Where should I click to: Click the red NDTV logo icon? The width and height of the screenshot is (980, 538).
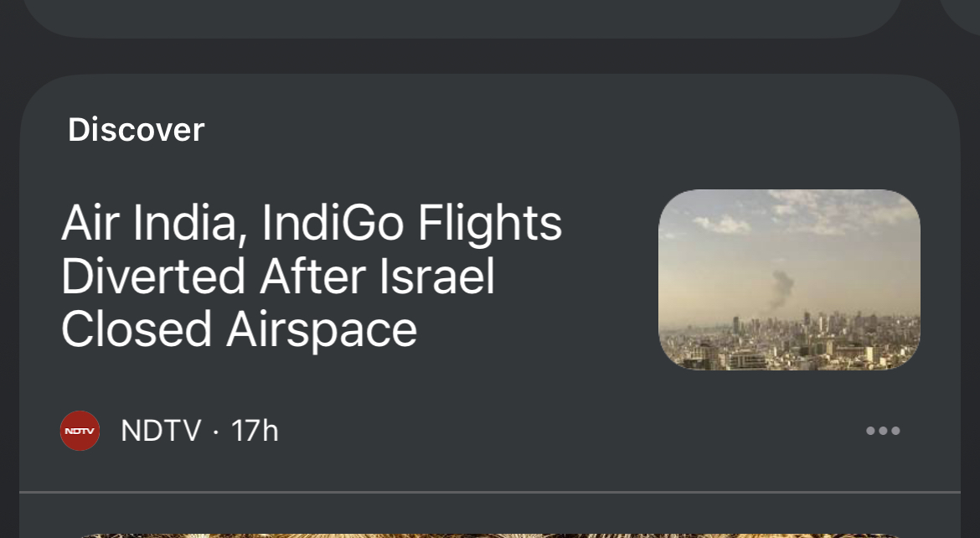(80, 432)
